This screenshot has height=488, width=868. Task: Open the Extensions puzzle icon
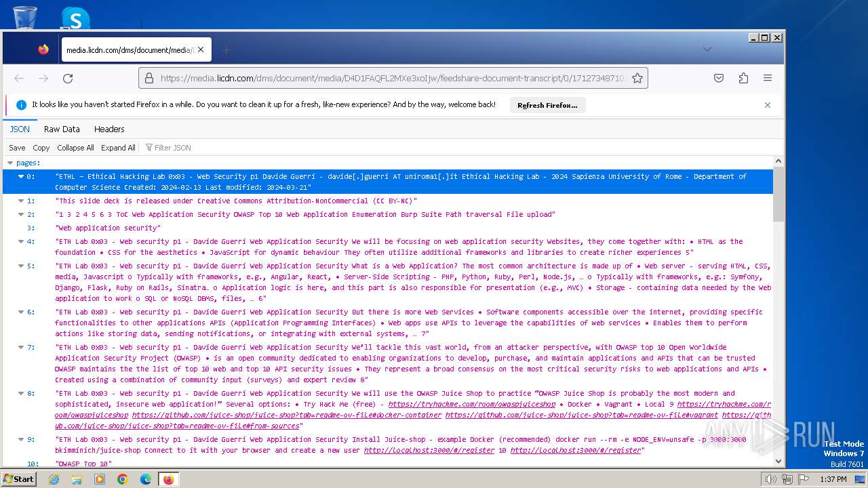(x=743, y=79)
